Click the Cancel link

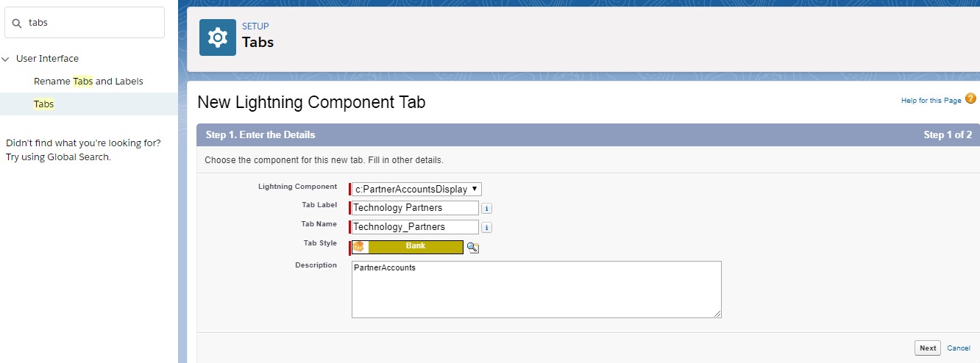click(958, 348)
